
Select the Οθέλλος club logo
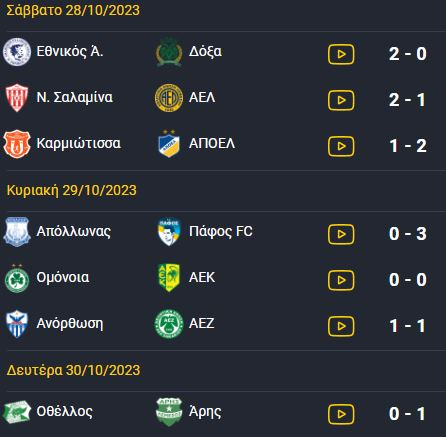click(17, 412)
